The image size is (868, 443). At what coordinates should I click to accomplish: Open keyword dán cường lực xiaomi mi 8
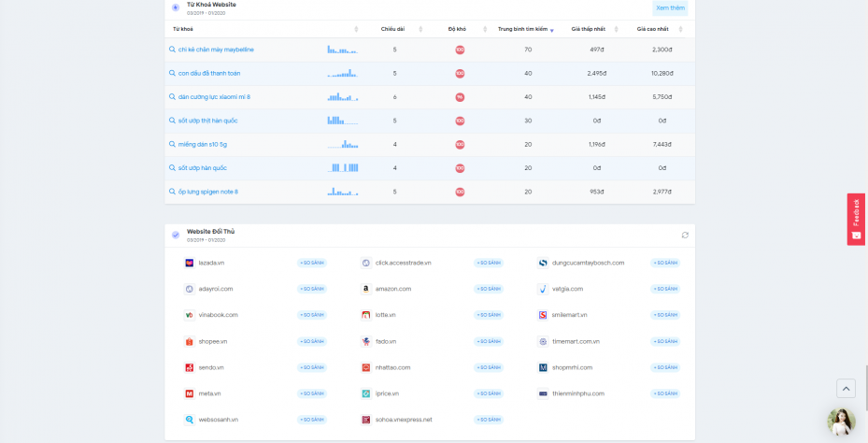(x=214, y=97)
